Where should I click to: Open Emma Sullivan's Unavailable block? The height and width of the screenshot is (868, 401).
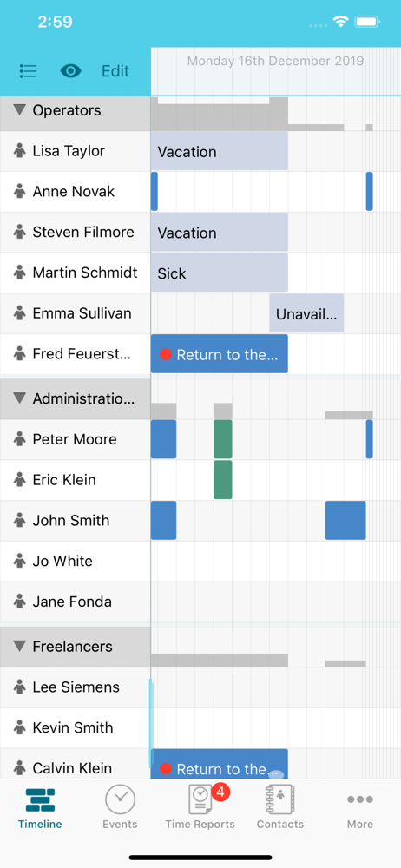point(306,313)
